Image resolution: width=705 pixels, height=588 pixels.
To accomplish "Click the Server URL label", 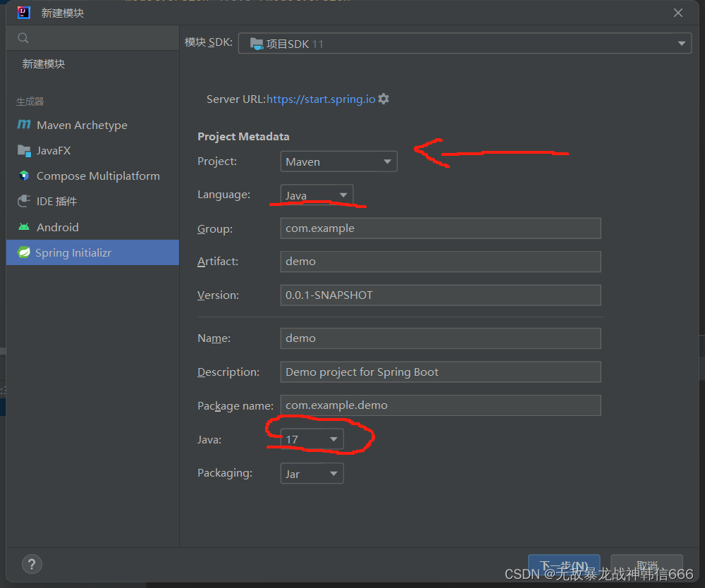I will pos(236,99).
